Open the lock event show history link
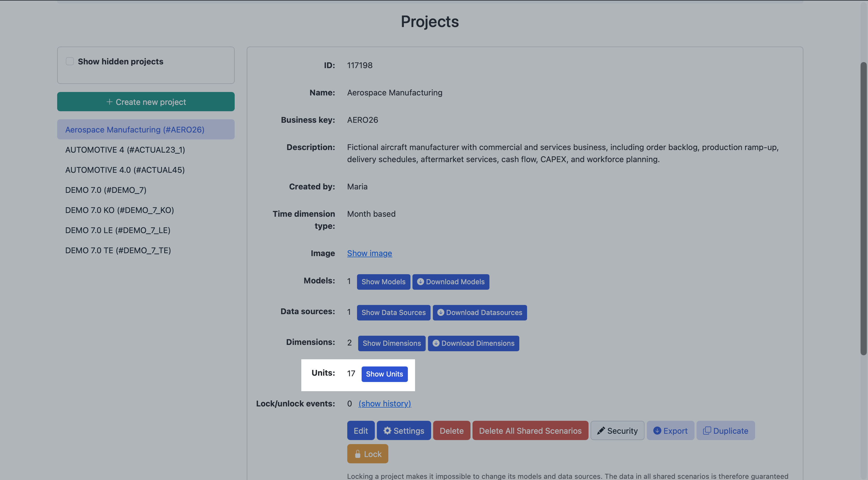The height and width of the screenshot is (480, 868). click(x=385, y=404)
